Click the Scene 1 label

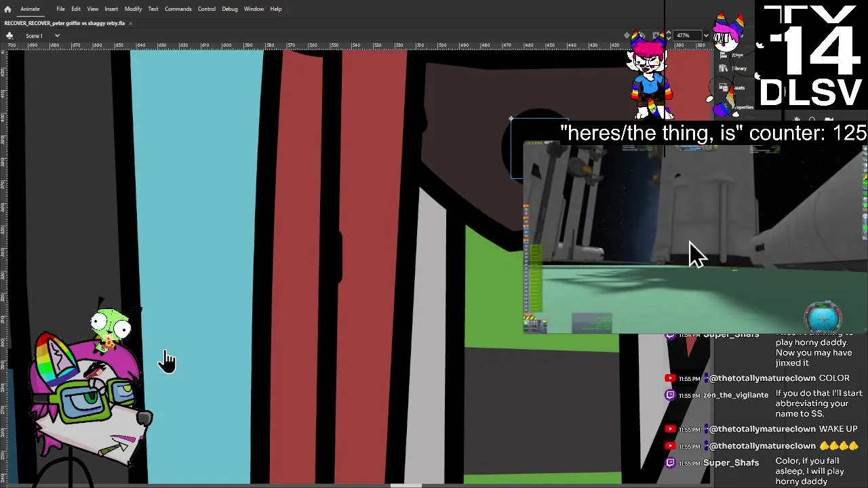coord(34,36)
